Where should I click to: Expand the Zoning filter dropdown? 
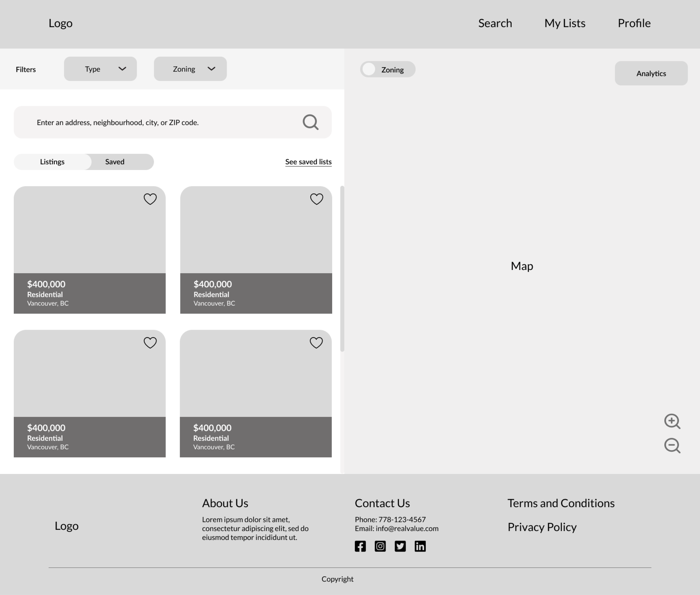(190, 69)
